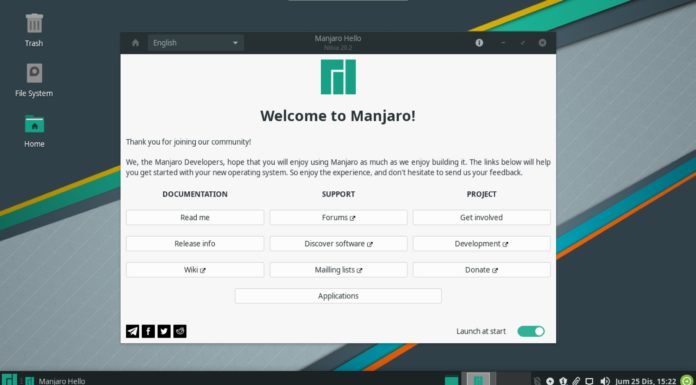
Task: Switch to the first teal workspace in the taskbar
Action: [451, 381]
